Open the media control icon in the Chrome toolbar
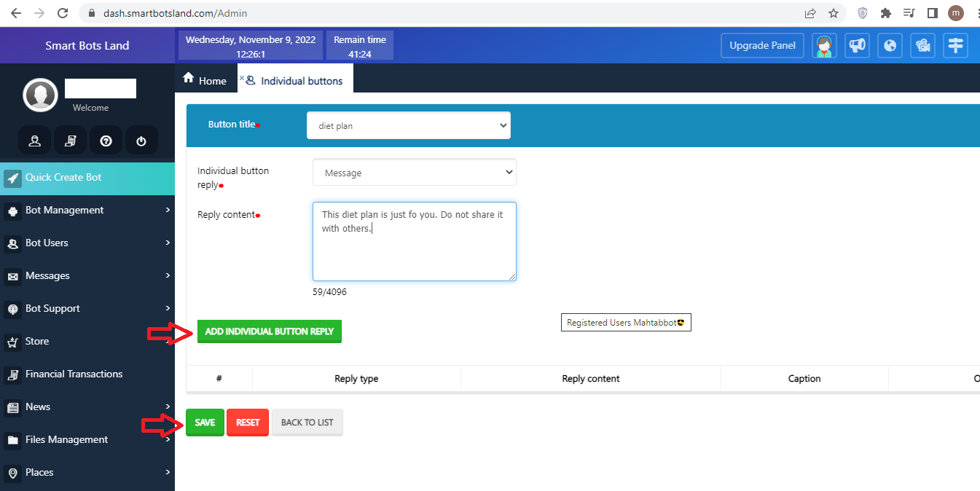The image size is (980, 491). [909, 13]
